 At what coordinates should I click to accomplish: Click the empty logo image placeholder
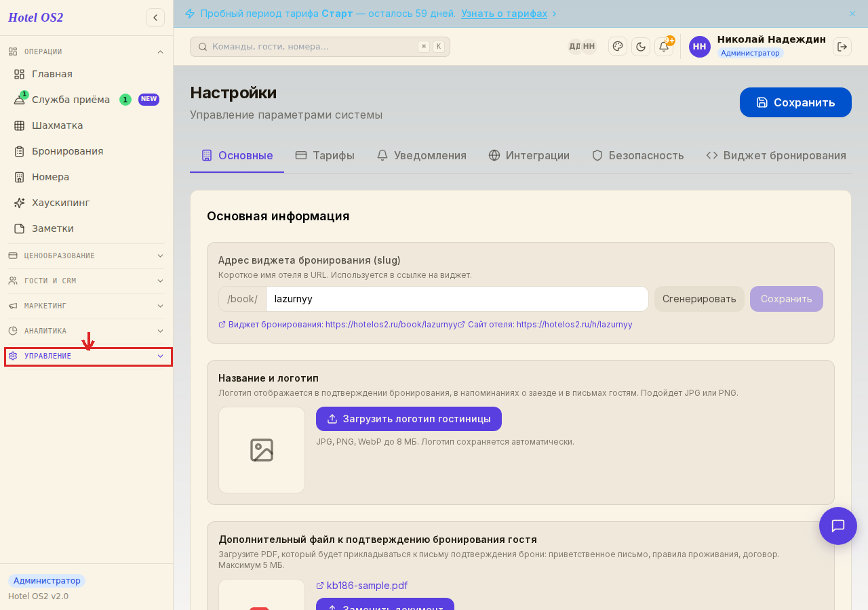[x=262, y=450]
